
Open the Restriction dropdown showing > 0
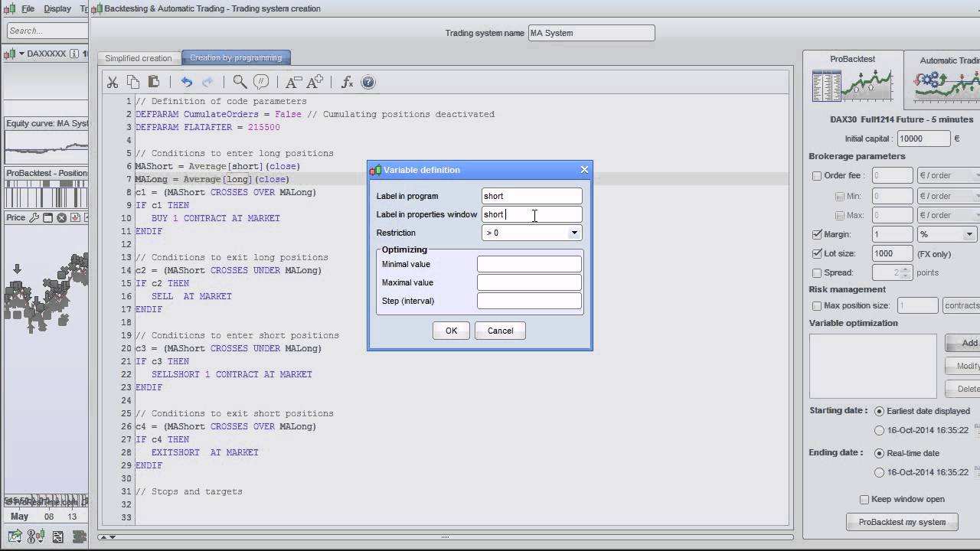pos(531,233)
